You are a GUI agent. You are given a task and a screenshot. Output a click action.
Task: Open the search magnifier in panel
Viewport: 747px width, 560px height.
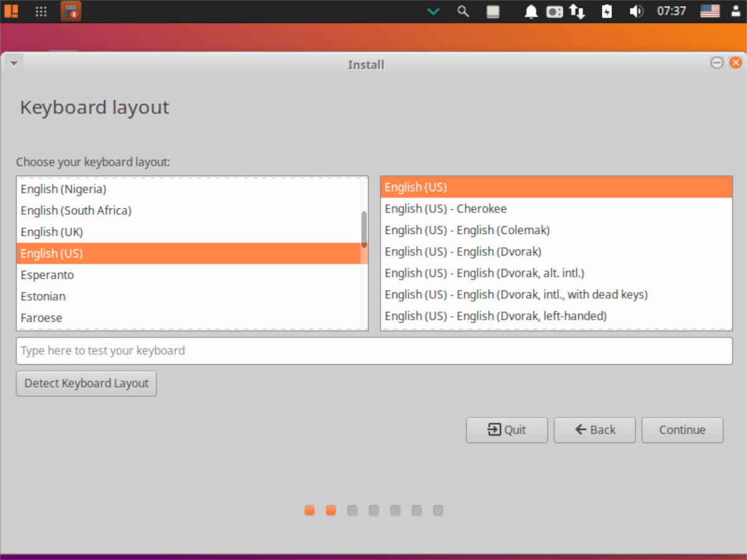click(463, 11)
